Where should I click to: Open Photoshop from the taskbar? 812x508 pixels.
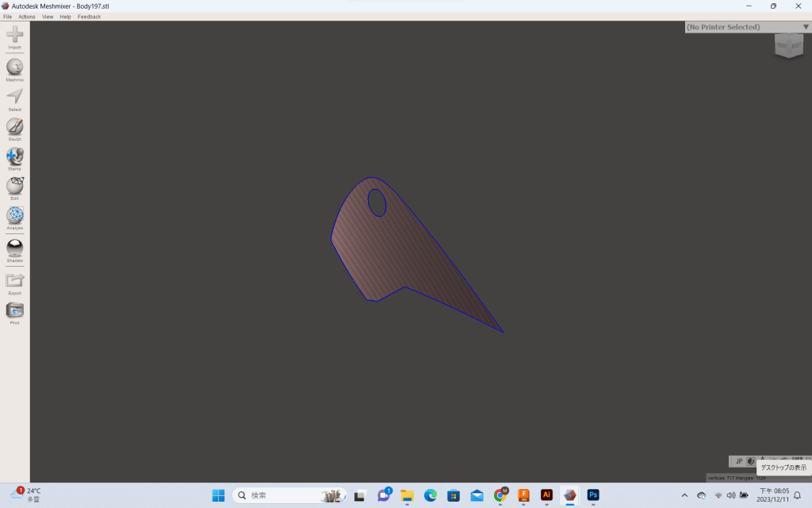[592, 495]
